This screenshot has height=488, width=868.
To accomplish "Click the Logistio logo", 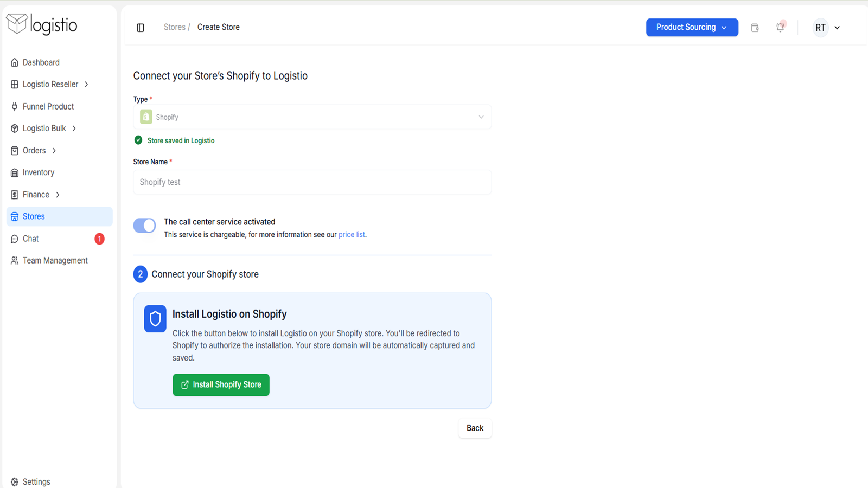I will click(x=42, y=24).
